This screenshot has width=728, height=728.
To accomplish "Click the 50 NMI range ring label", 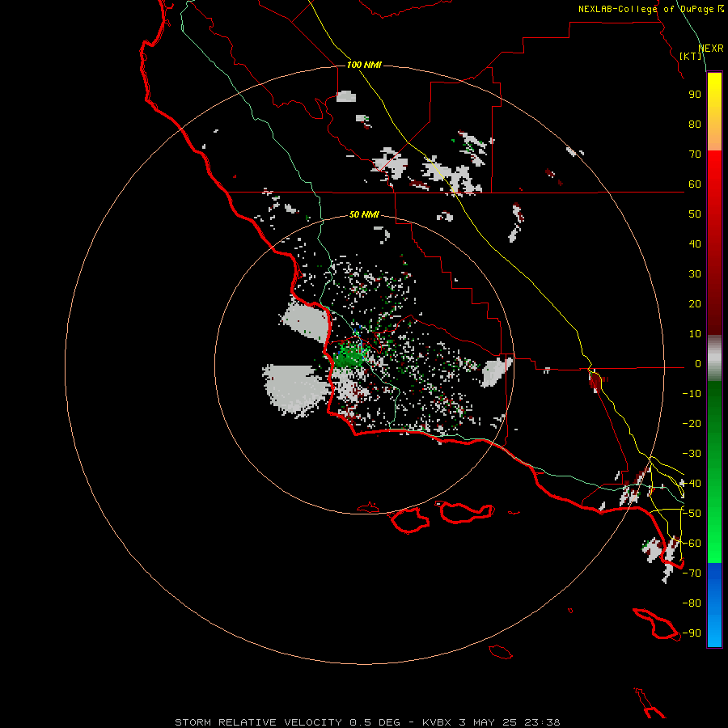I will point(364,214).
